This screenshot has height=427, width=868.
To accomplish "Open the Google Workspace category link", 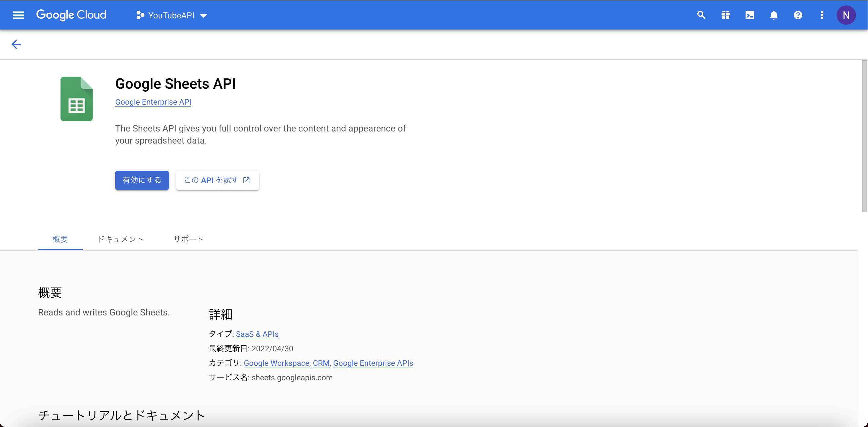I will point(276,363).
